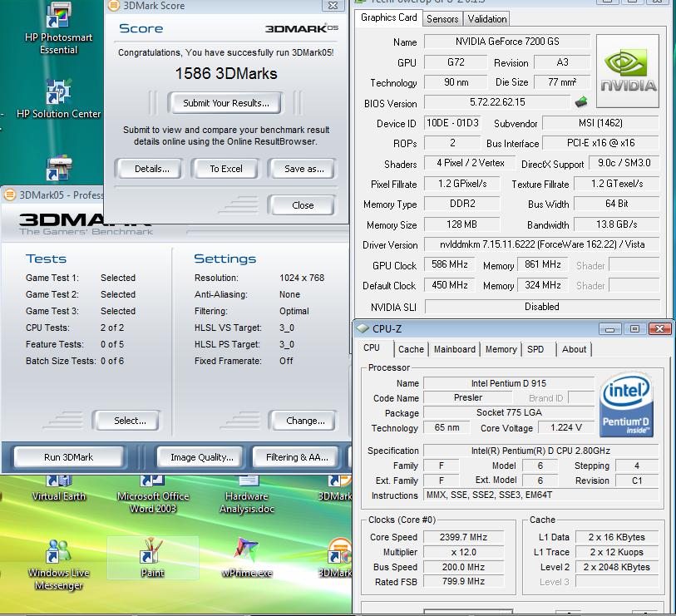Viewport: 676px width, 616px height.
Task: Click GPU Clock value 586 MHz
Action: tap(449, 264)
